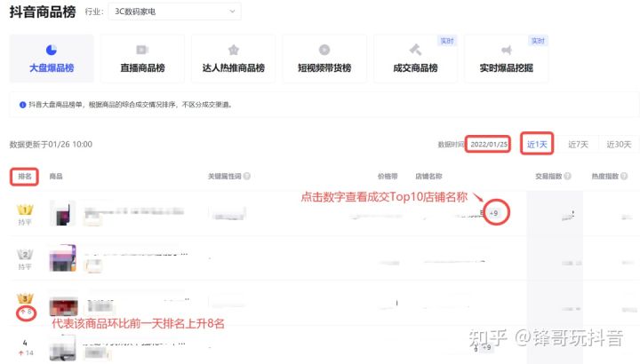Click the help icon next to 交易指数

coord(567,176)
